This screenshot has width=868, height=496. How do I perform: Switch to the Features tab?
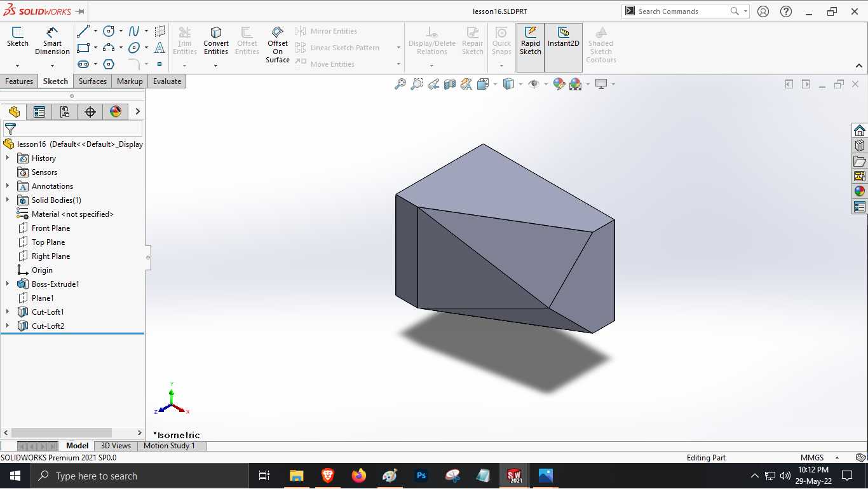[19, 81]
